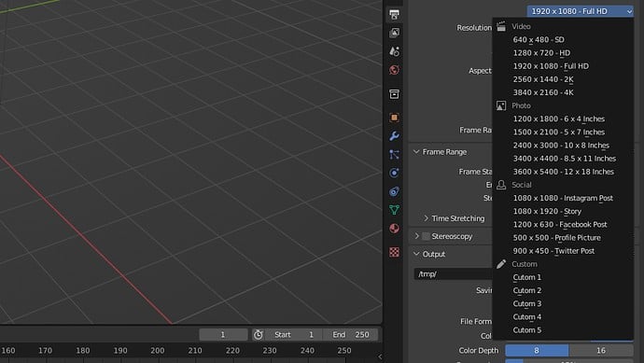644x363 pixels.
Task: Click the /tmp/ output path field
Action: click(453, 274)
